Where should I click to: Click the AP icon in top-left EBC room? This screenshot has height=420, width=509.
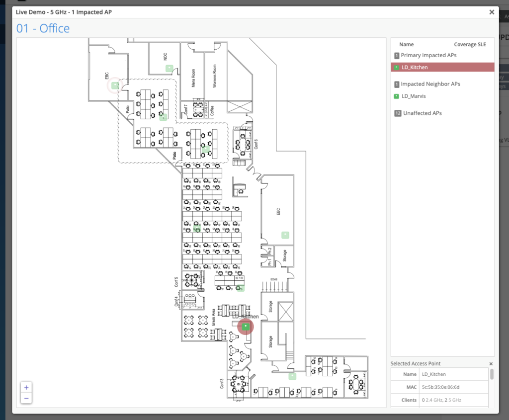(115, 85)
